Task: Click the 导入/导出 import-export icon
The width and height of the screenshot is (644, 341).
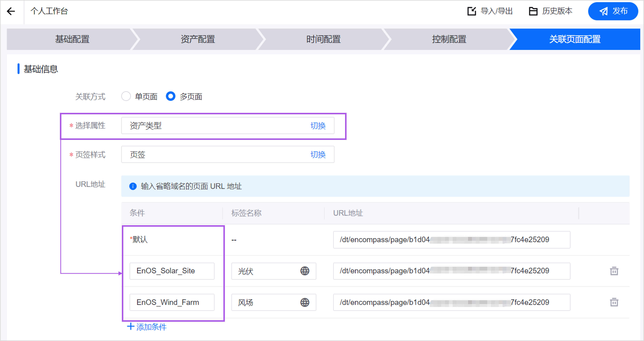Action: coord(471,11)
